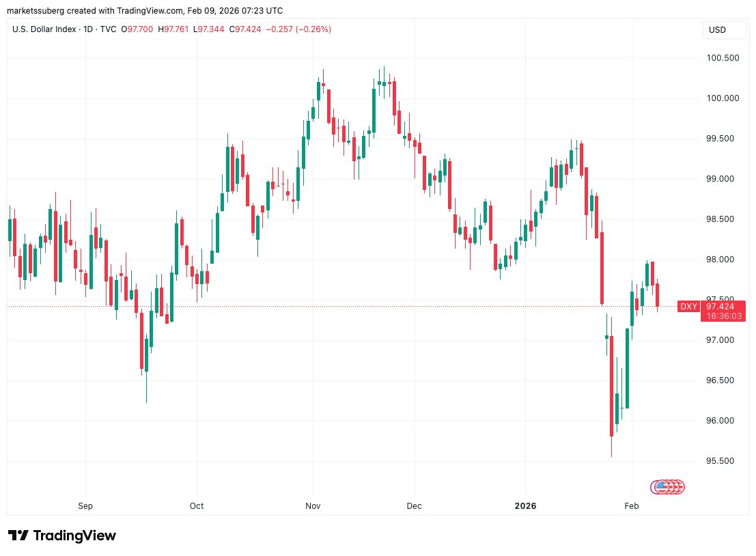
Task: Select the Nov label on time axis
Action: coord(313,506)
